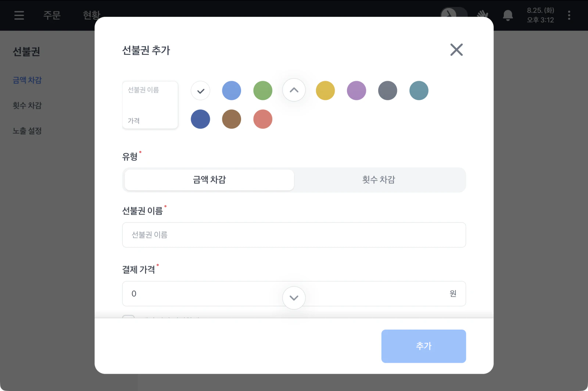
Task: Click the scroll-down chevron circle button
Action: point(294,298)
